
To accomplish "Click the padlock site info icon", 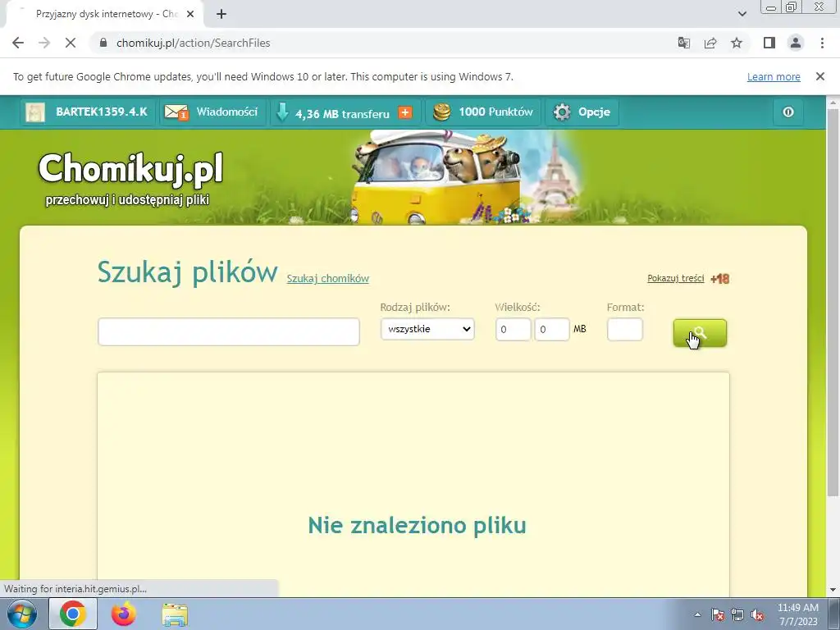I will point(103,43).
